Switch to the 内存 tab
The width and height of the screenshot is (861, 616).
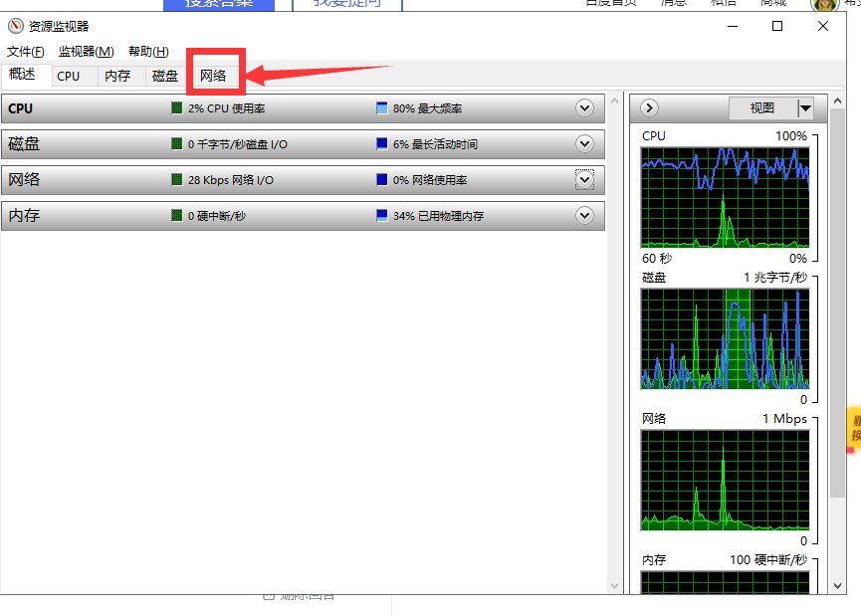point(117,76)
